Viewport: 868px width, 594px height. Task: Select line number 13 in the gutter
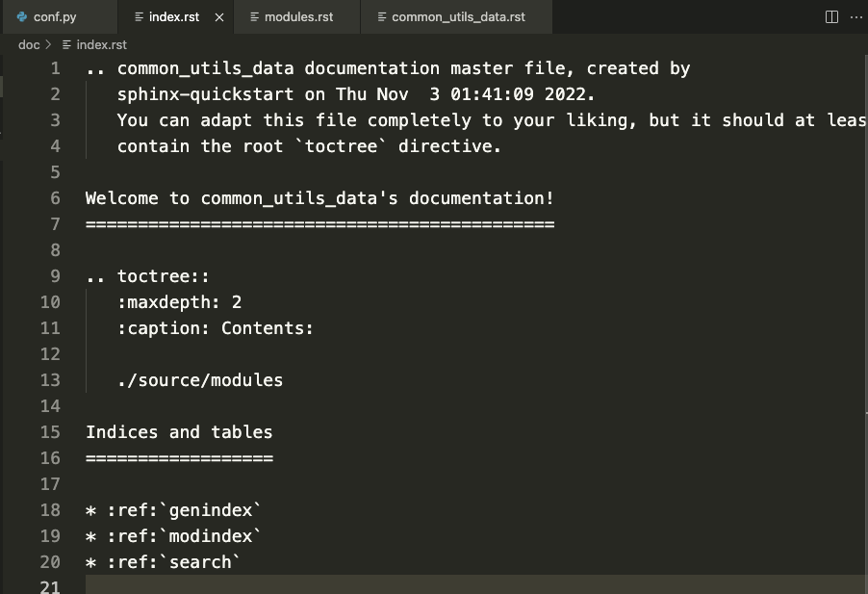pyautogui.click(x=50, y=380)
